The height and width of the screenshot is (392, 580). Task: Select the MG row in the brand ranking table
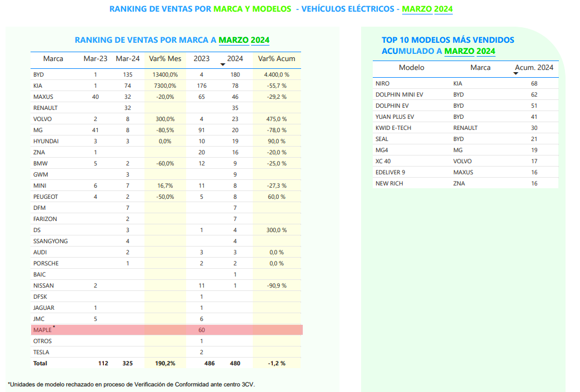pos(166,130)
